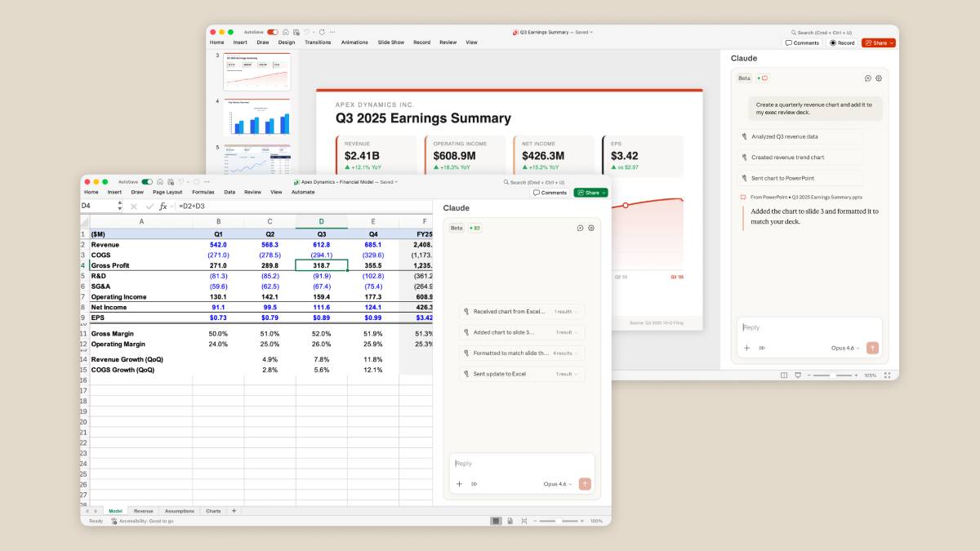Add a new sheet with plus button

tap(234, 511)
